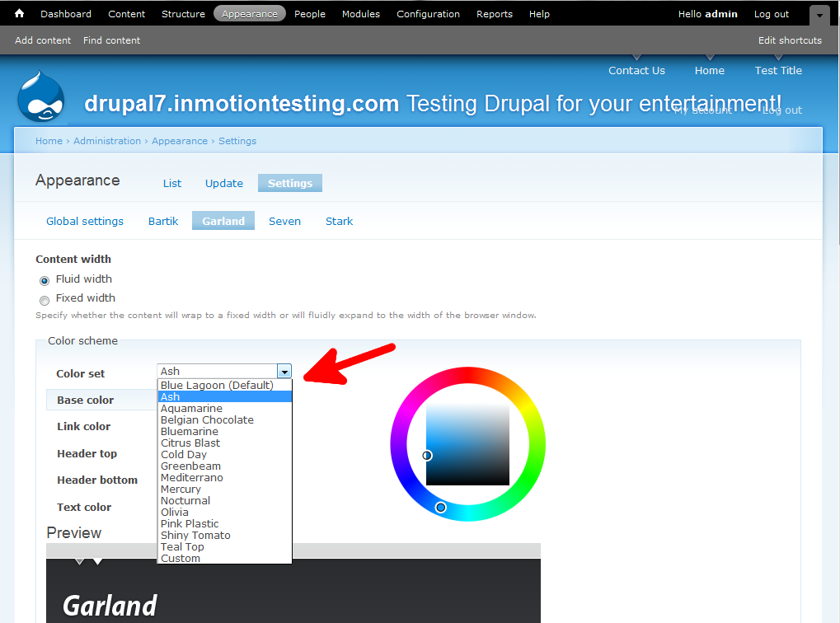This screenshot has height=623, width=840.
Task: Choose Greenbeam color set
Action: click(x=224, y=466)
